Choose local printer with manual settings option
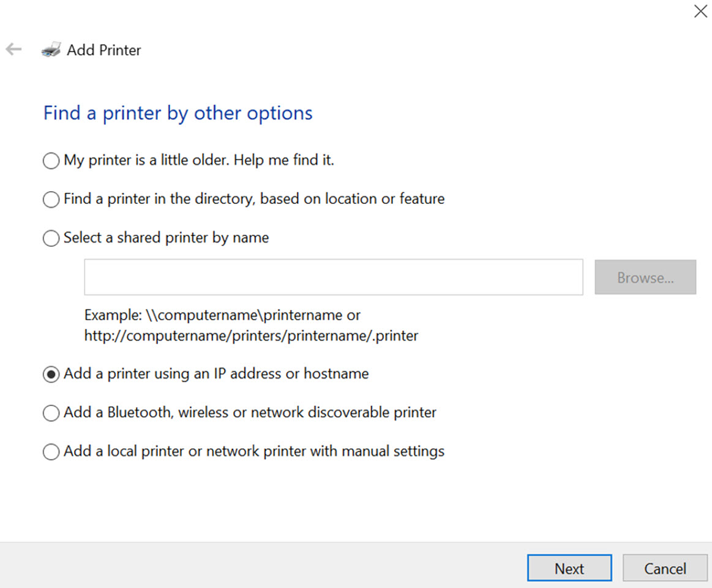 (x=51, y=451)
